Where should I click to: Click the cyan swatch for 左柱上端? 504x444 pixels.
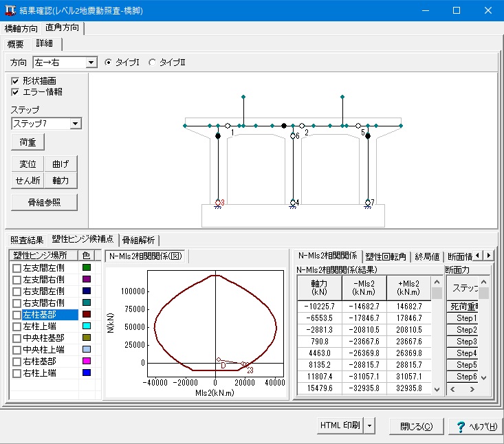(87, 326)
